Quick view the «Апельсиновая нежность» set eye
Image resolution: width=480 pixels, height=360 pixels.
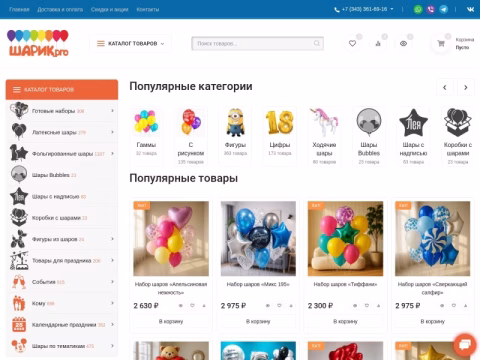tap(181, 305)
